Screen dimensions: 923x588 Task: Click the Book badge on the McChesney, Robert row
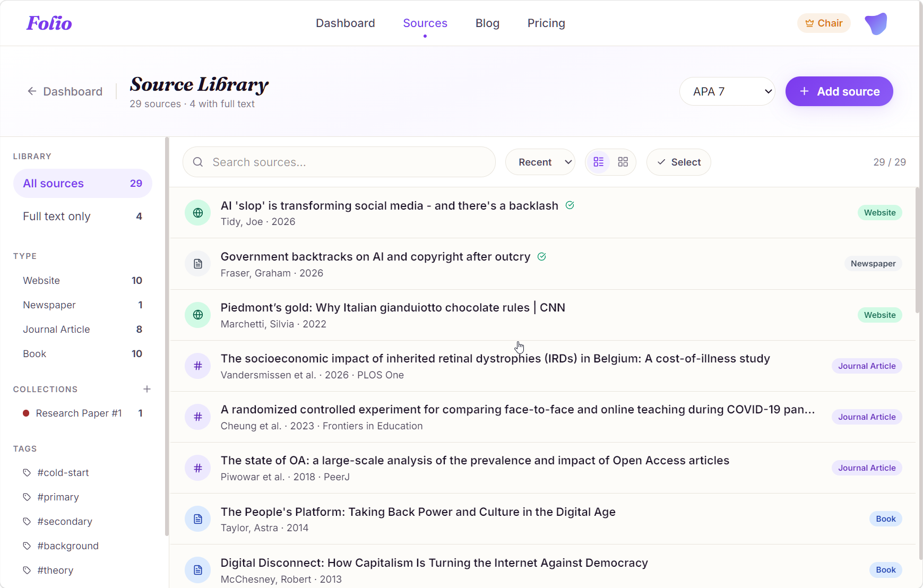885,569
